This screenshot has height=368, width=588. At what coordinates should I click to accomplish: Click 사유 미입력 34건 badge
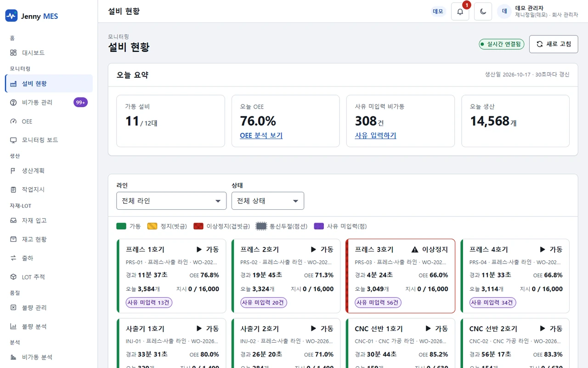[493, 302]
